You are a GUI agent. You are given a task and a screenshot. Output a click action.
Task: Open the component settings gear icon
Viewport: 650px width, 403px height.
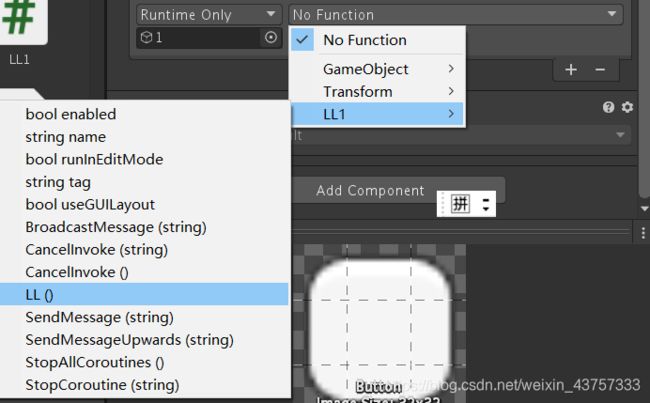(x=627, y=107)
